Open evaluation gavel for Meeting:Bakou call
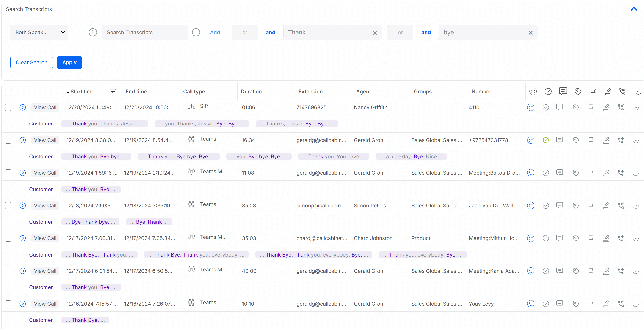The height and width of the screenshot is (329, 644). tap(606, 173)
